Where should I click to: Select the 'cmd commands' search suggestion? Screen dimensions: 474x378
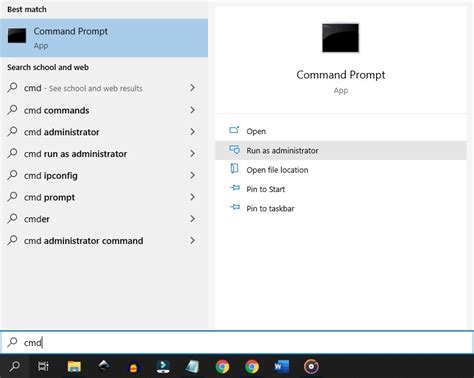104,110
